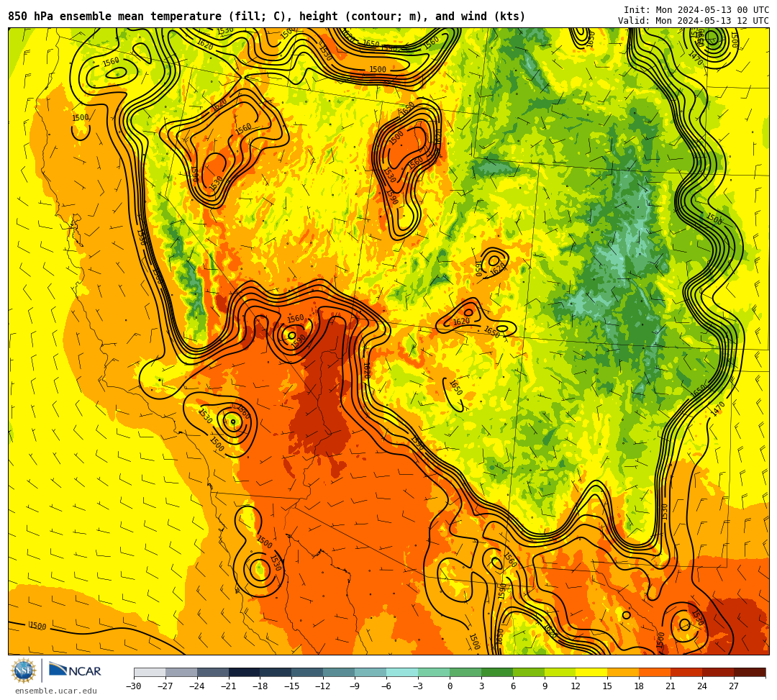Image resolution: width=777 pixels, height=700 pixels.
Task: Click the −30 colorbar tick label
Action: click(134, 686)
